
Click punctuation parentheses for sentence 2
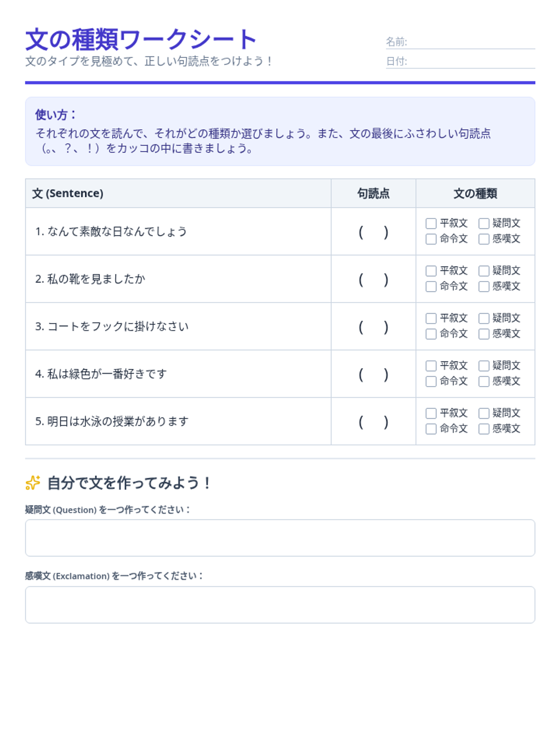click(373, 280)
